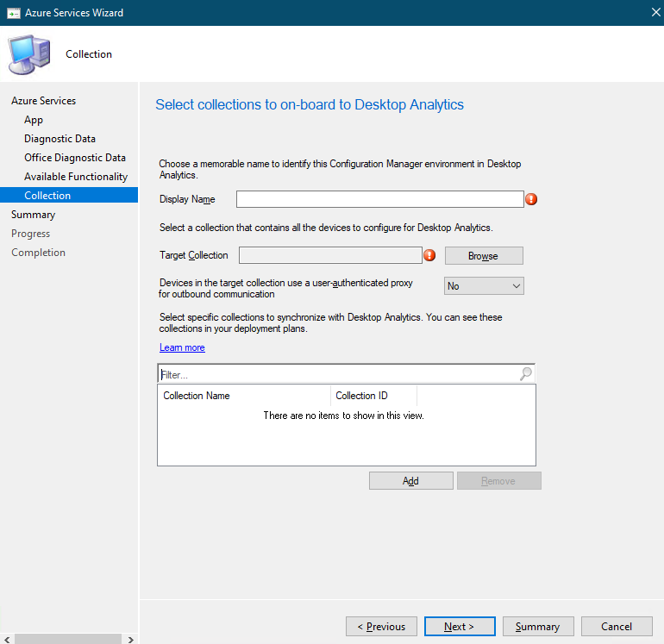Viewport: 664px width, 644px height.
Task: Click Next to continue the wizard
Action: [x=459, y=627]
